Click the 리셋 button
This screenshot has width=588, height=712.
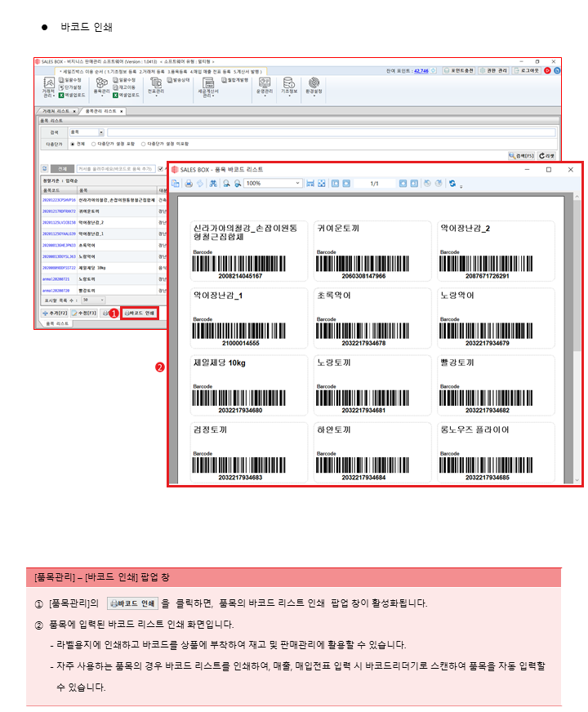click(x=546, y=156)
